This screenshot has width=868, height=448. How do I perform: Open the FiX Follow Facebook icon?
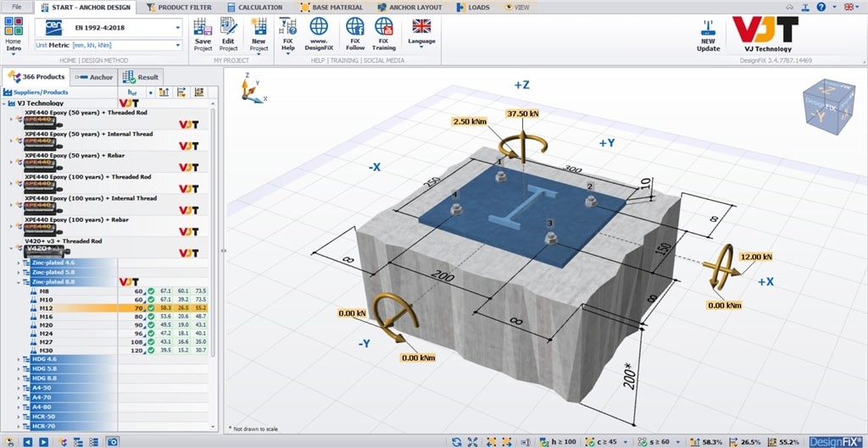point(355,26)
